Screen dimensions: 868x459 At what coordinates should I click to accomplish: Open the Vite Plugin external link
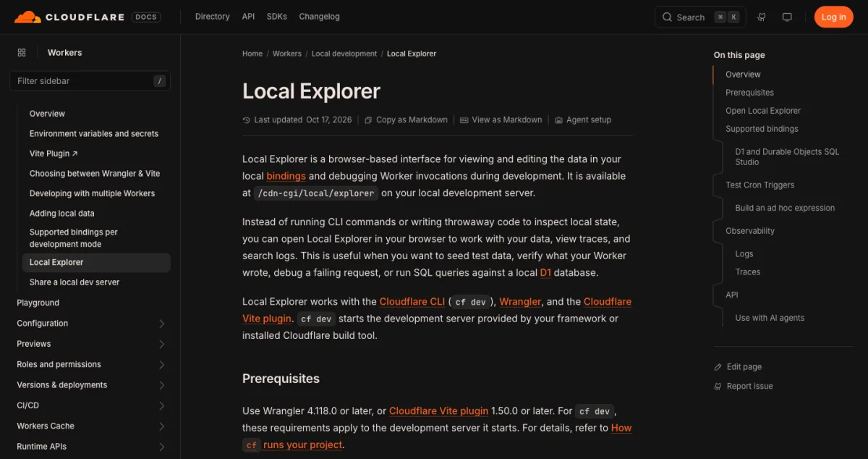pos(54,153)
